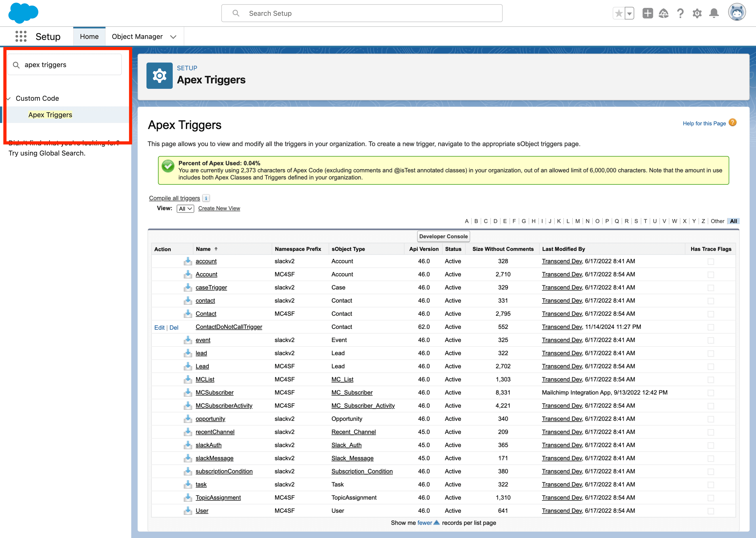Open the Subscription_Condition sObject link
The image size is (756, 538).
[362, 471]
